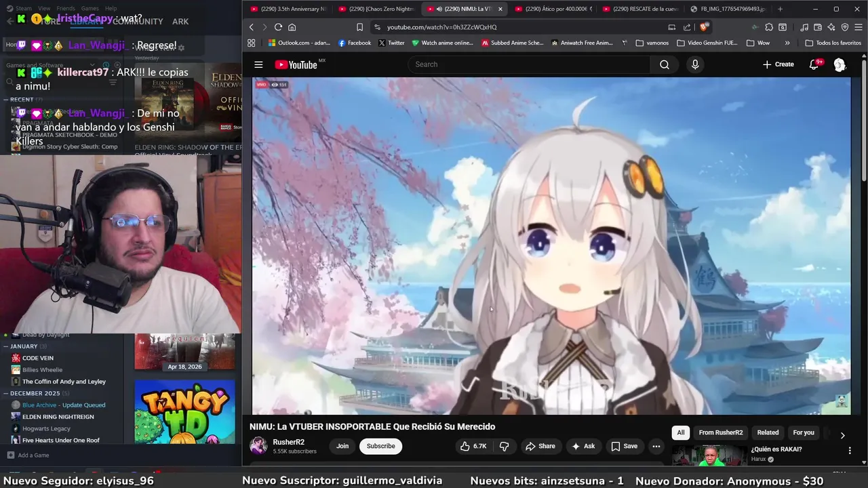Open the Wow bookmarks folder
This screenshot has width=868, height=488.
tap(758, 43)
